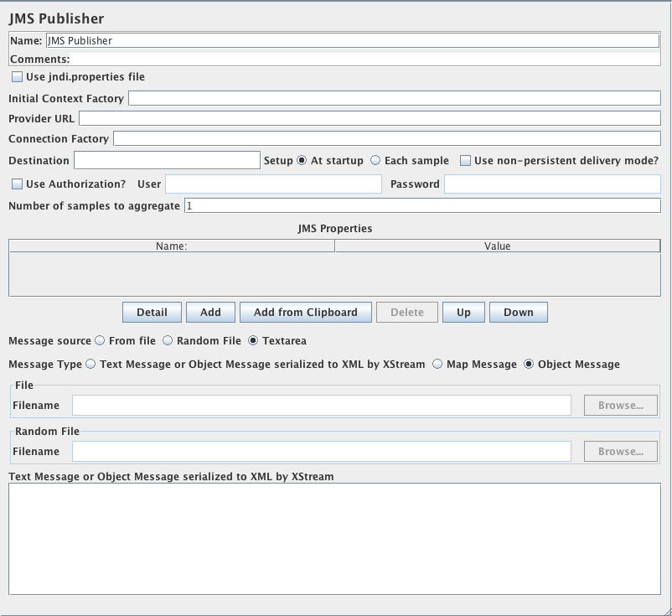Screen dimensions: 672x616
Task: Click into the Provider URL field
Action: (x=369, y=119)
